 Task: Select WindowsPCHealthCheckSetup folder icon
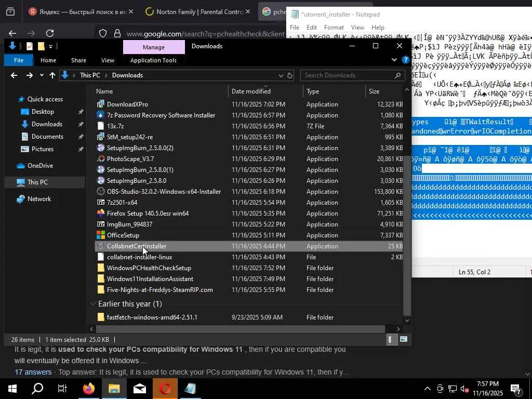[100, 268]
